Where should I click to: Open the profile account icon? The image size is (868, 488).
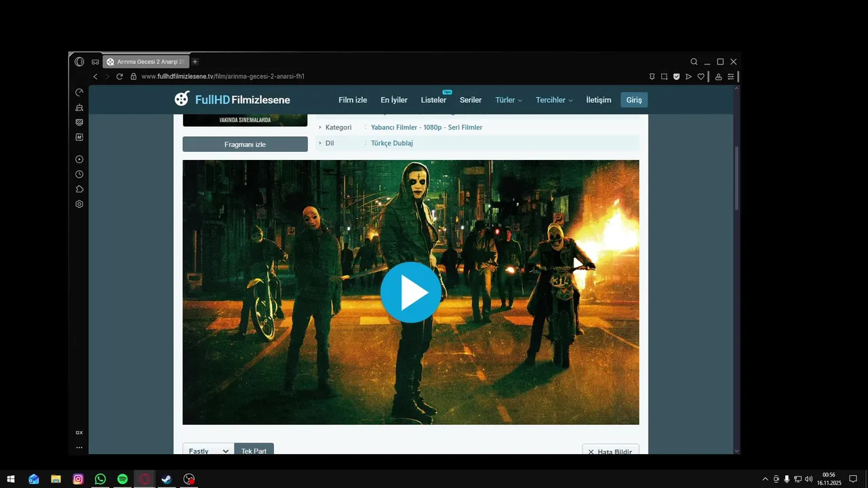[x=718, y=77]
